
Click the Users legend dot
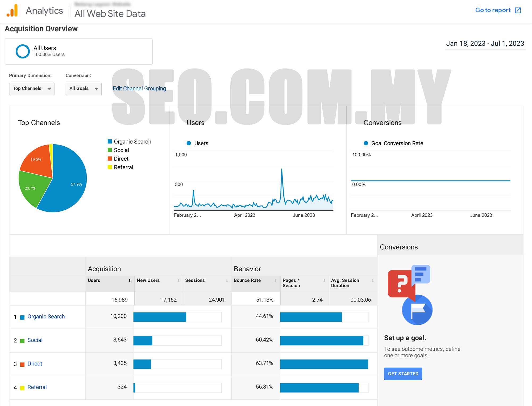click(189, 143)
